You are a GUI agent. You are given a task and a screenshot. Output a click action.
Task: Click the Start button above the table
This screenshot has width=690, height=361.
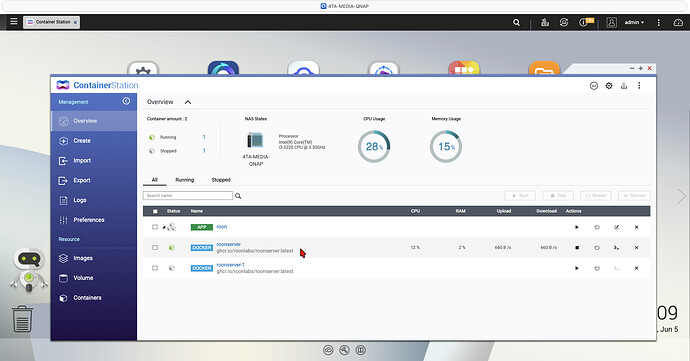coord(520,195)
